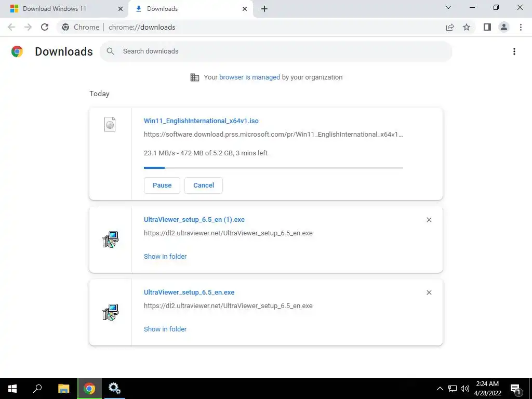Click the Chrome icon in the taskbar
This screenshot has height=399, width=532.
pyautogui.click(x=89, y=389)
